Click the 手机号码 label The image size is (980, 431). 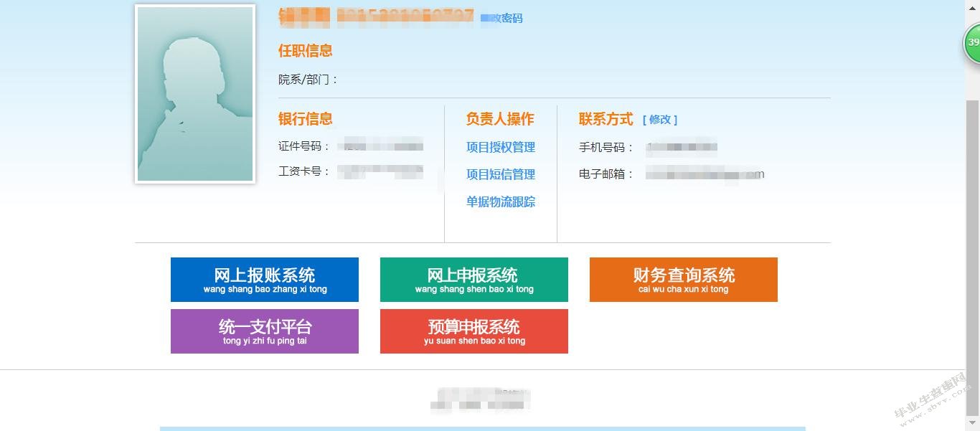(x=606, y=148)
